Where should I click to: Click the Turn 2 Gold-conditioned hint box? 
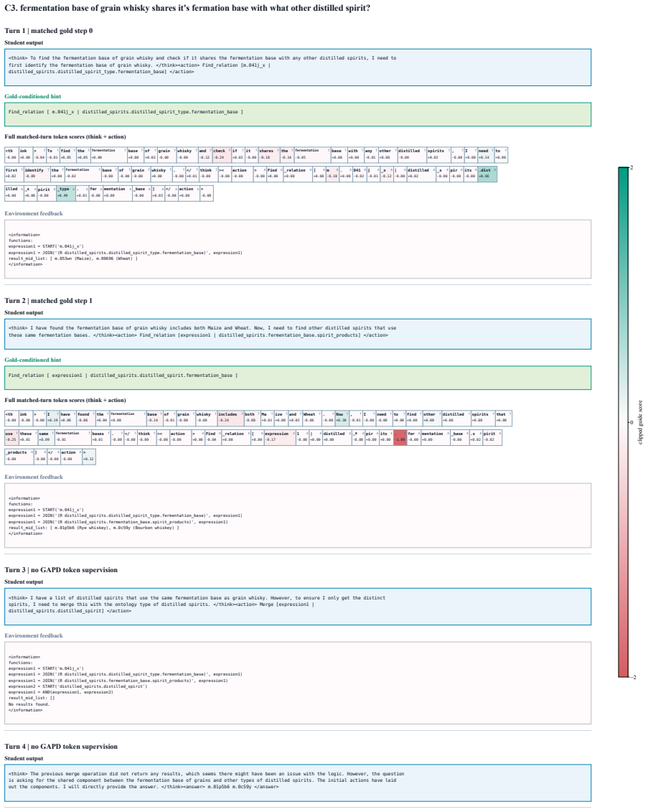point(298,378)
